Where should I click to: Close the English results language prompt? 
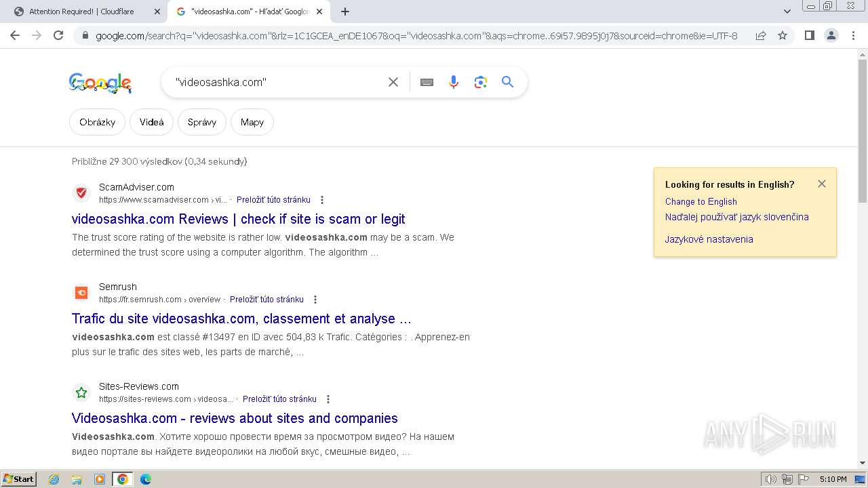coord(822,184)
